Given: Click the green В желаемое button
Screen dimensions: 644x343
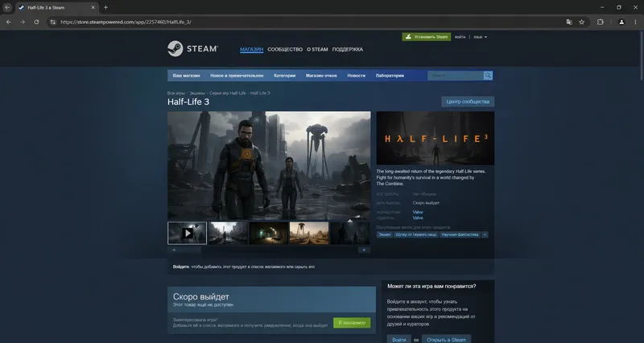Looking at the screenshot, I should (x=352, y=323).
